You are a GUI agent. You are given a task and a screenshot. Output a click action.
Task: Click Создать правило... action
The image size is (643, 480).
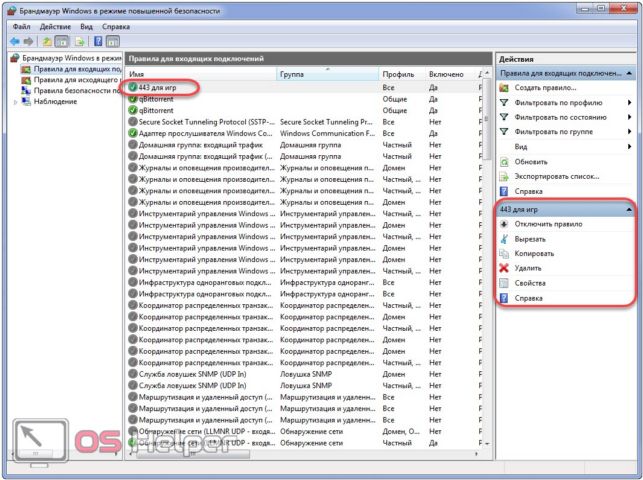[545, 88]
